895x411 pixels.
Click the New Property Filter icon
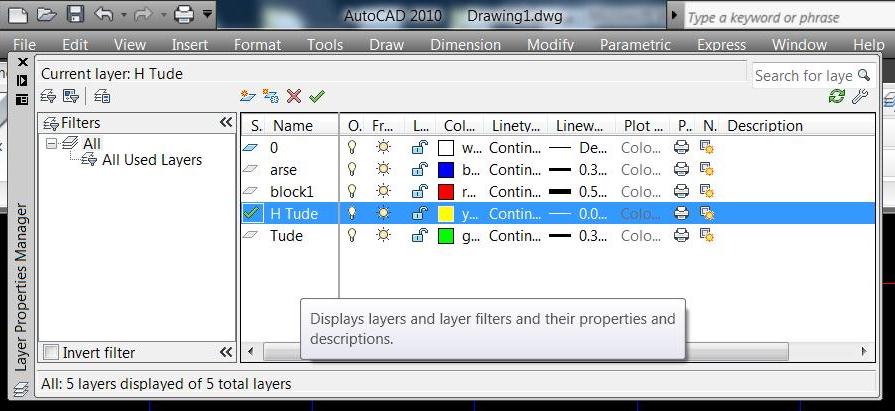pos(48,96)
